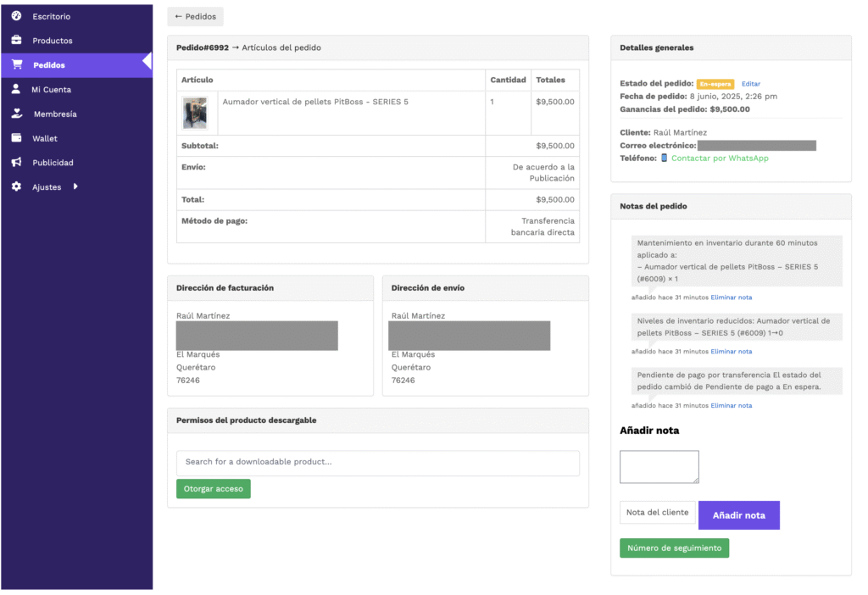Click the Productos briefcase icon
868x595 pixels.
point(16,41)
